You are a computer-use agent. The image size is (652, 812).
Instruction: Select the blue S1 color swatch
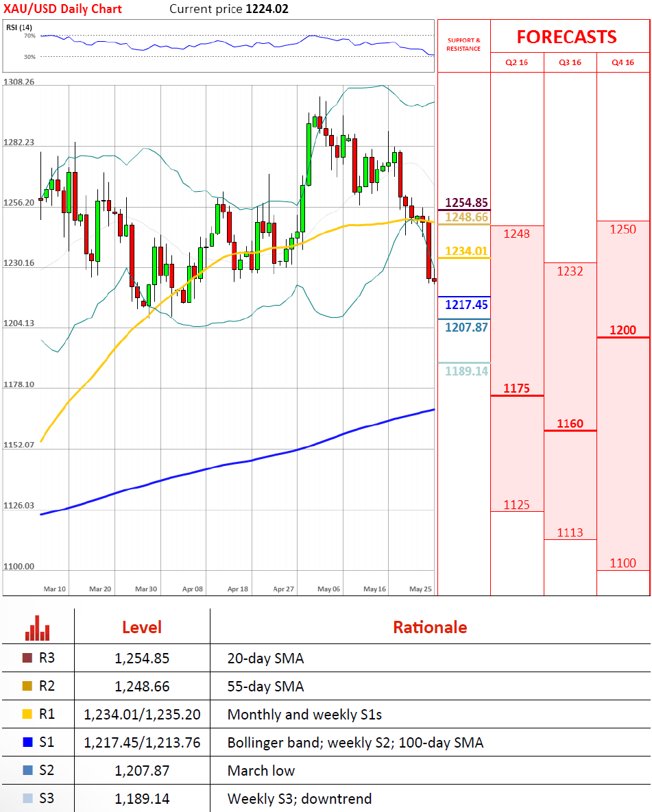[27, 742]
